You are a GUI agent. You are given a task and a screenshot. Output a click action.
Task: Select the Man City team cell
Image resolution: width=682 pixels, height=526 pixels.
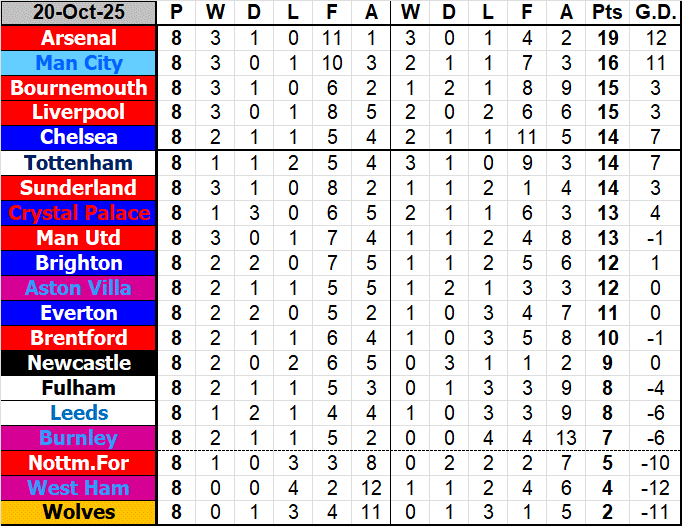[79, 63]
